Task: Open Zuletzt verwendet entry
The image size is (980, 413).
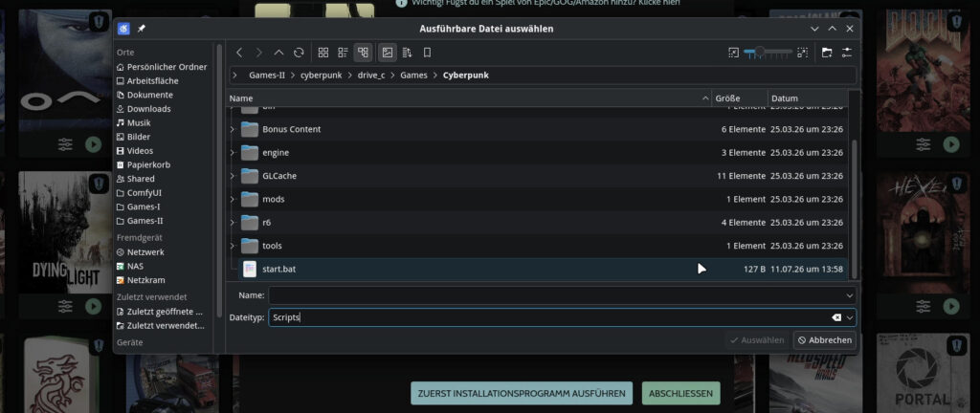Action: [x=161, y=326]
